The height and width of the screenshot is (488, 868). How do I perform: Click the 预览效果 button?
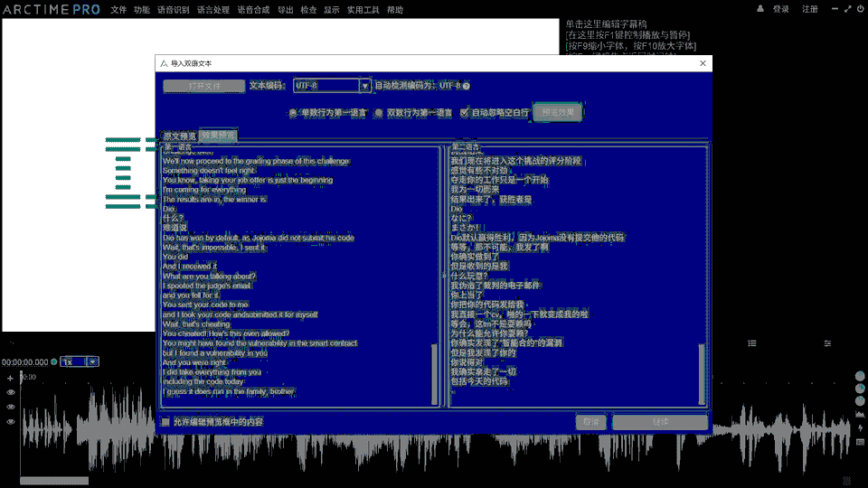tap(558, 113)
